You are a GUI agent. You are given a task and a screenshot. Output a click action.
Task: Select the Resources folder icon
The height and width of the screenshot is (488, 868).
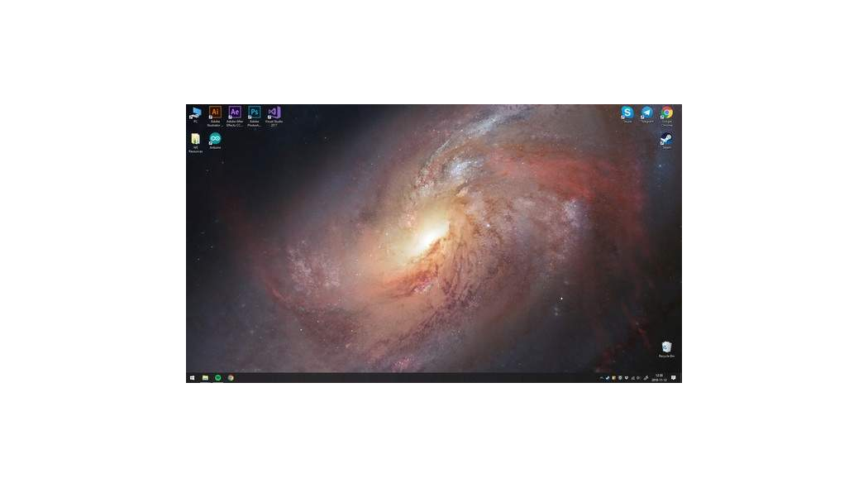[195, 142]
